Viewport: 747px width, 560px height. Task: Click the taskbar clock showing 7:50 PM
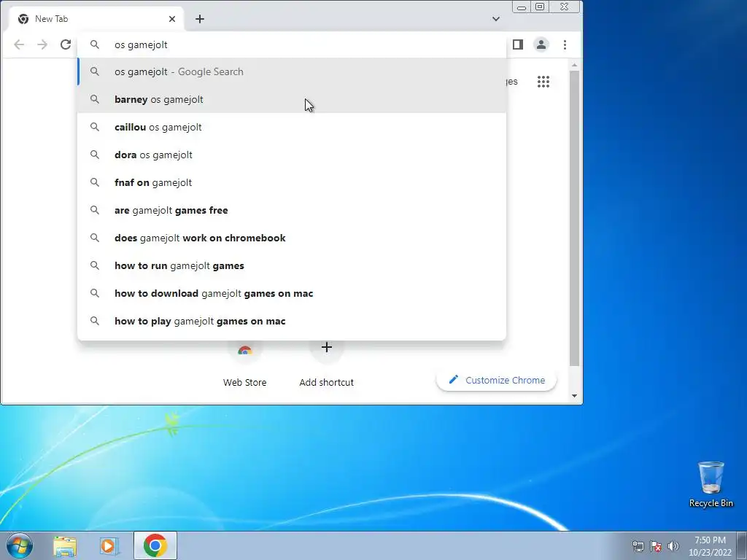pyautogui.click(x=710, y=546)
